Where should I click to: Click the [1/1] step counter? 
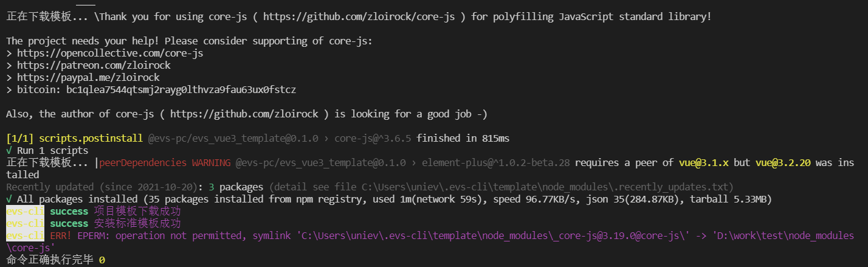[x=19, y=139]
